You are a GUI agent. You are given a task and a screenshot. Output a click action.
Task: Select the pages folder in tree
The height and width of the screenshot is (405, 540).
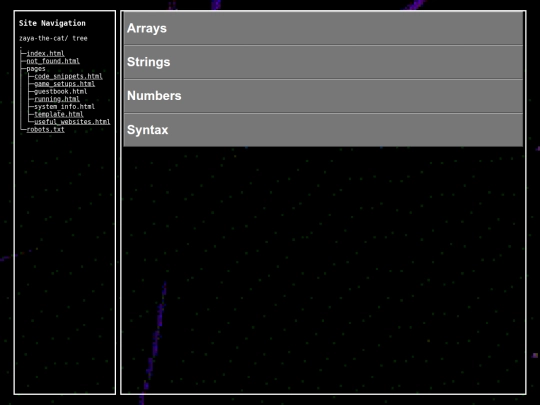[x=36, y=69]
